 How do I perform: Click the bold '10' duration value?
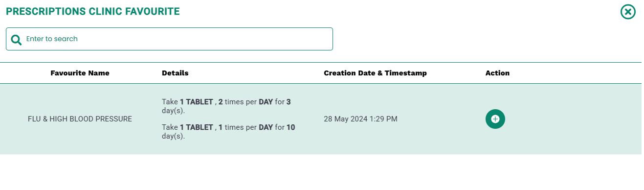290,127
